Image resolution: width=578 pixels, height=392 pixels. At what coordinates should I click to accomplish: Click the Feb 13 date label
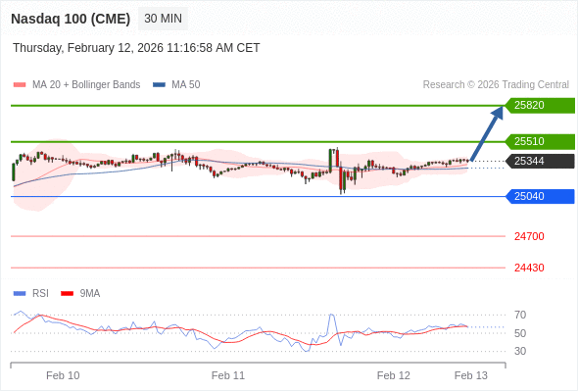click(471, 375)
